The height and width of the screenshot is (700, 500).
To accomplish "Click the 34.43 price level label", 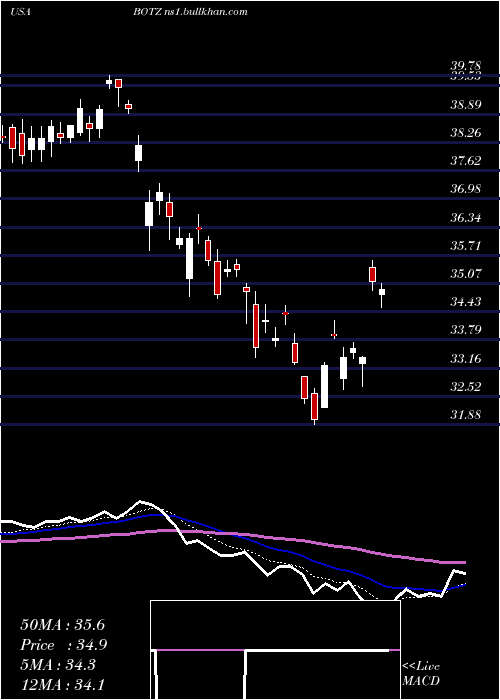I will point(466,302).
